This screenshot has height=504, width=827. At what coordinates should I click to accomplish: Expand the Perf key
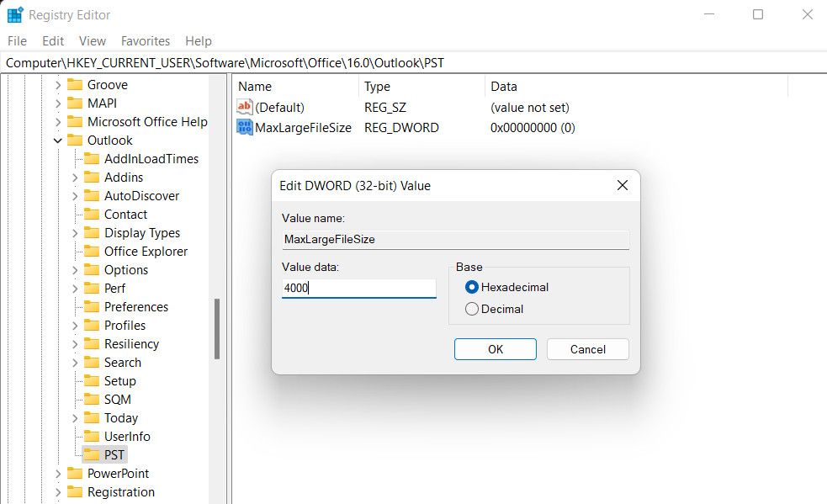tap(75, 288)
